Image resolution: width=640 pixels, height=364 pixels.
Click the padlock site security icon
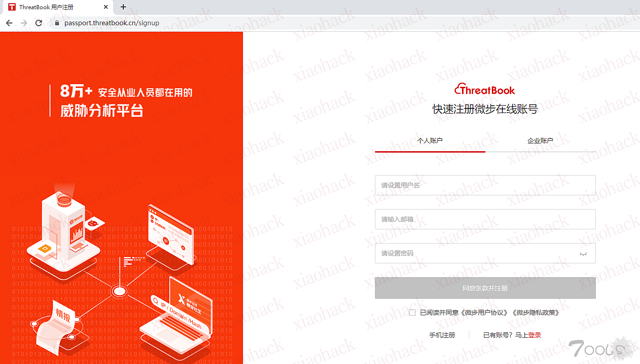pos(58,23)
